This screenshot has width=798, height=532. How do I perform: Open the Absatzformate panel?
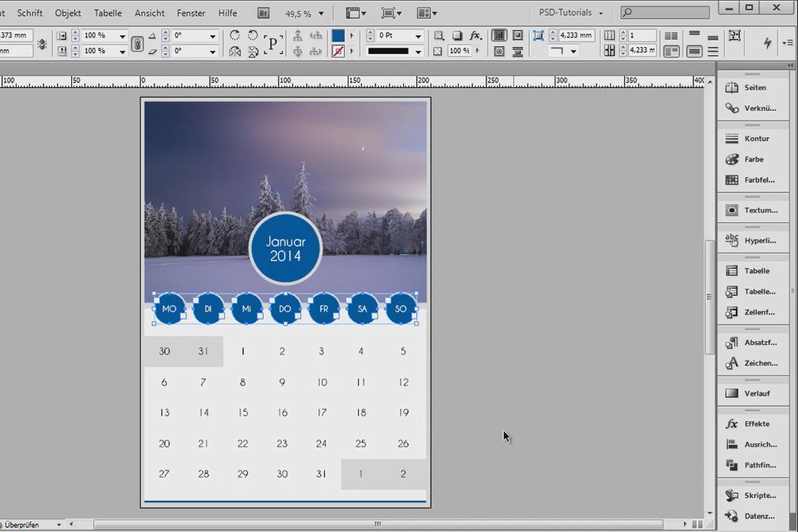click(x=751, y=343)
